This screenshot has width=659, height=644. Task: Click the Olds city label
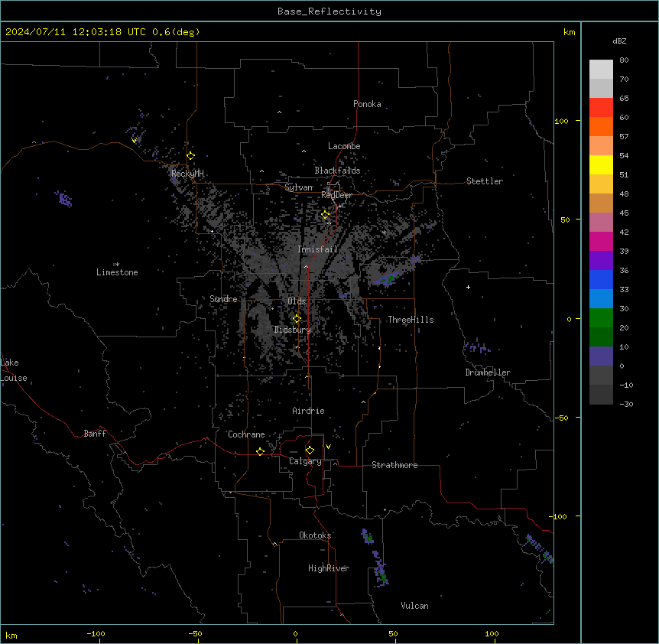click(x=297, y=301)
